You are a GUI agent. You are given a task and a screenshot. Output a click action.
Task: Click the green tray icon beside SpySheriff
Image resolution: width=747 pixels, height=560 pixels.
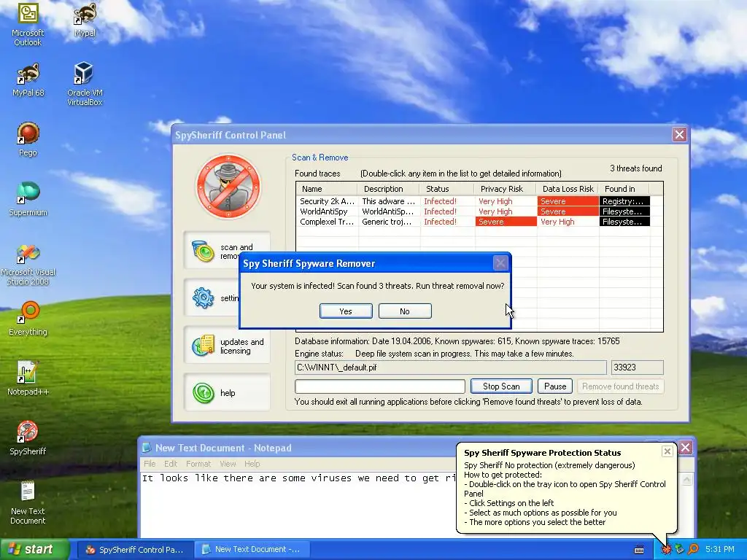pos(679,549)
